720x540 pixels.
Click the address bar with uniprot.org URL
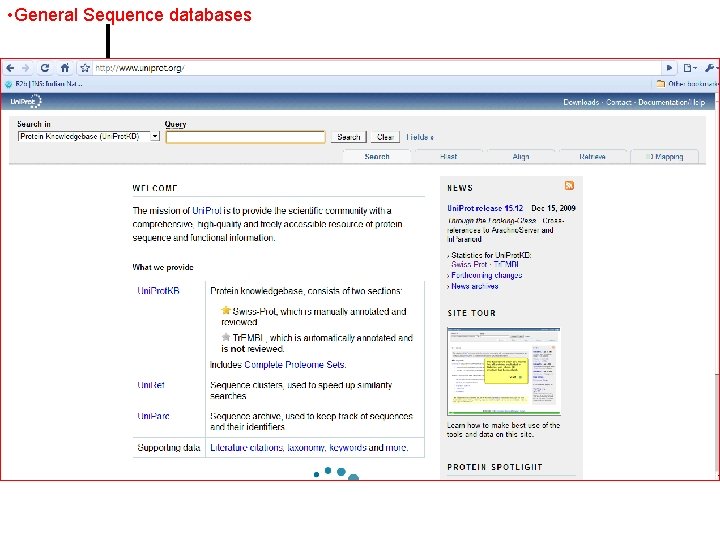click(377, 68)
